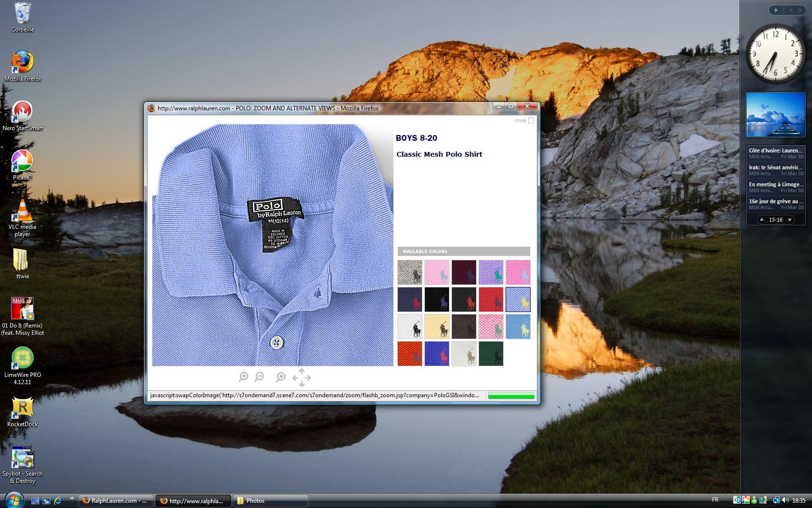Screen dimensions: 812x508
Task: Show next headlines with feed down arrow
Action: (x=790, y=220)
